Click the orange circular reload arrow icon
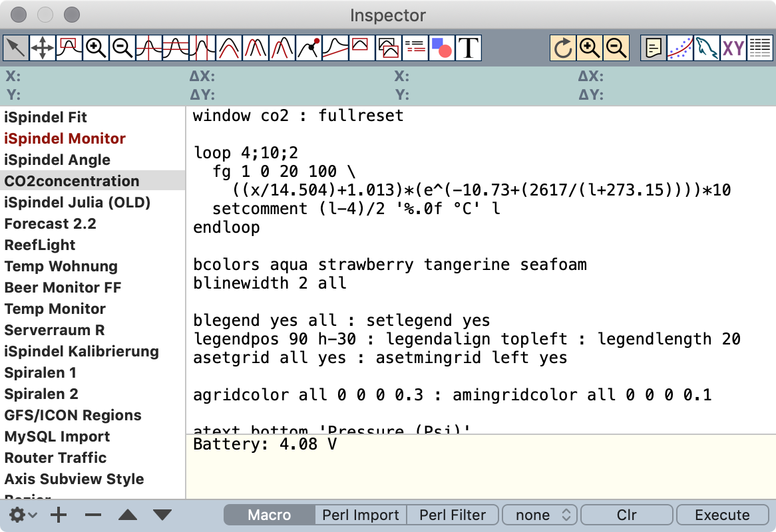The width and height of the screenshot is (776, 532). 563,48
